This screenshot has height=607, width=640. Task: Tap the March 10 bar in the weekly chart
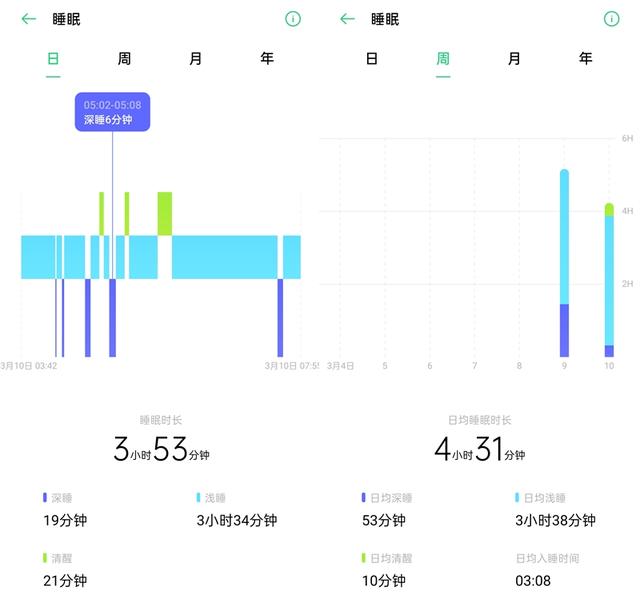coord(609,280)
